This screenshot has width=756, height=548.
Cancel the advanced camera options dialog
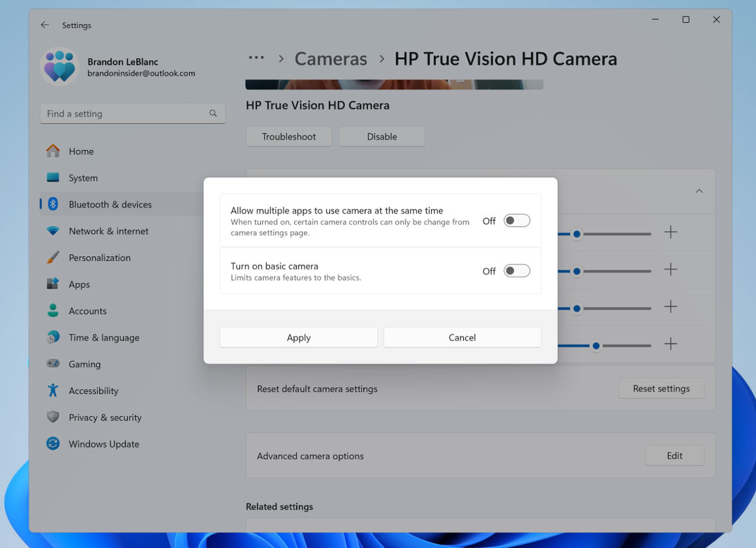click(x=462, y=337)
